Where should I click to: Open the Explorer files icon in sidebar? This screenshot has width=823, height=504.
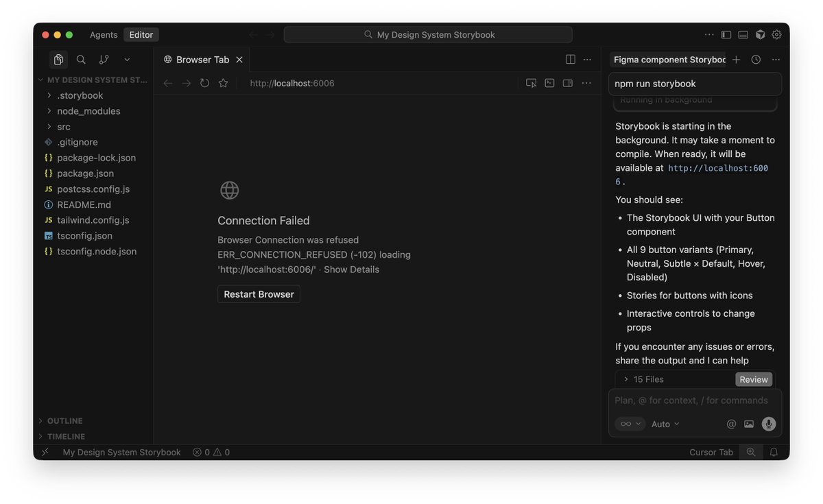point(58,60)
